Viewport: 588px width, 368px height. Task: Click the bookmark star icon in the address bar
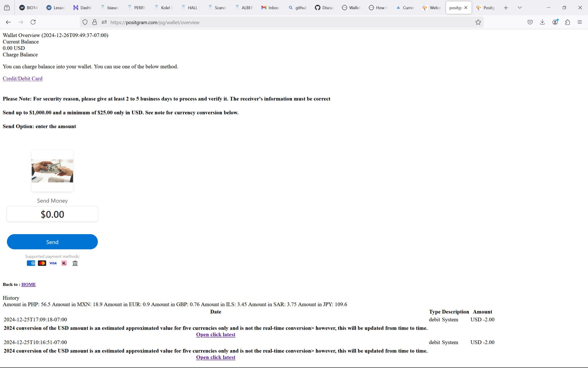478,22
